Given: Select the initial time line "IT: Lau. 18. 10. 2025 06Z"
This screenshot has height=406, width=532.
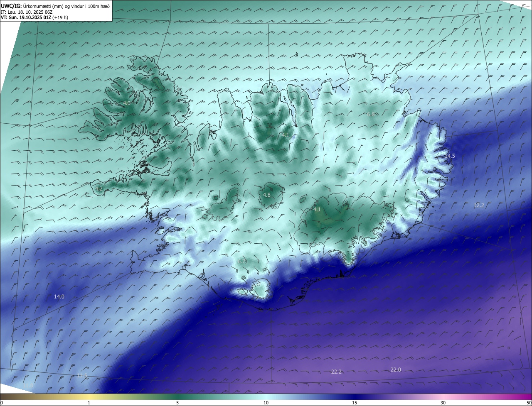Looking at the screenshot, I should coord(27,12).
